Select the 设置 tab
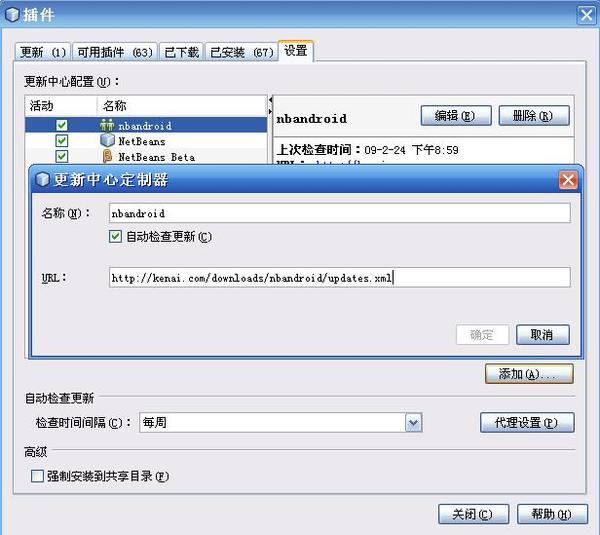The height and width of the screenshot is (535, 600). [x=295, y=51]
